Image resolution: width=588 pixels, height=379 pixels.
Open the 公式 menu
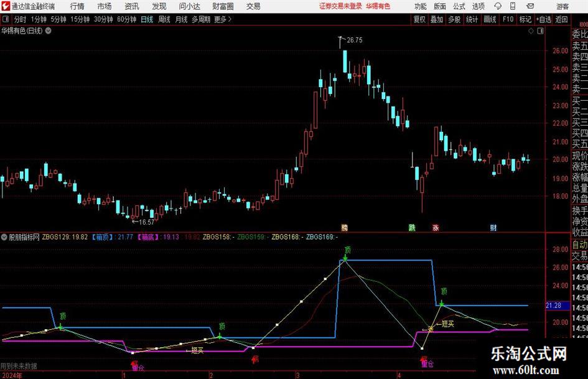pos(459,6)
